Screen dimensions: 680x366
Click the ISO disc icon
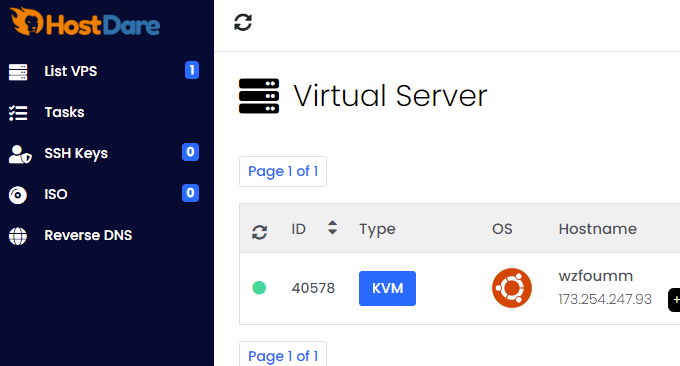(x=18, y=195)
